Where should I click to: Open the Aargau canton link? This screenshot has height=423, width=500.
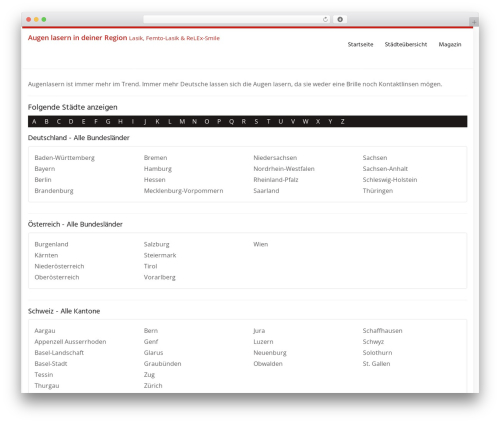tap(45, 331)
